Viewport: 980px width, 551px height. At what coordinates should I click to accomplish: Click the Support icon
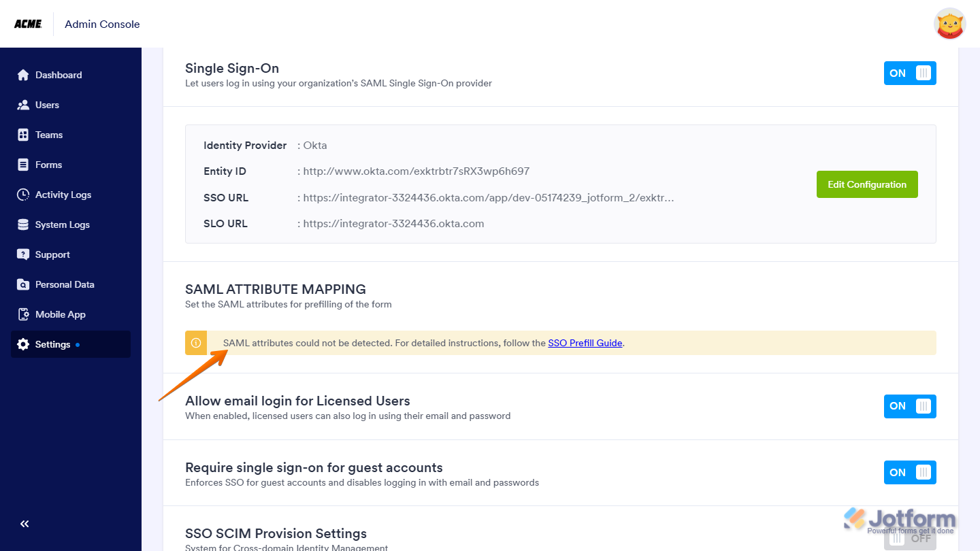click(x=24, y=254)
